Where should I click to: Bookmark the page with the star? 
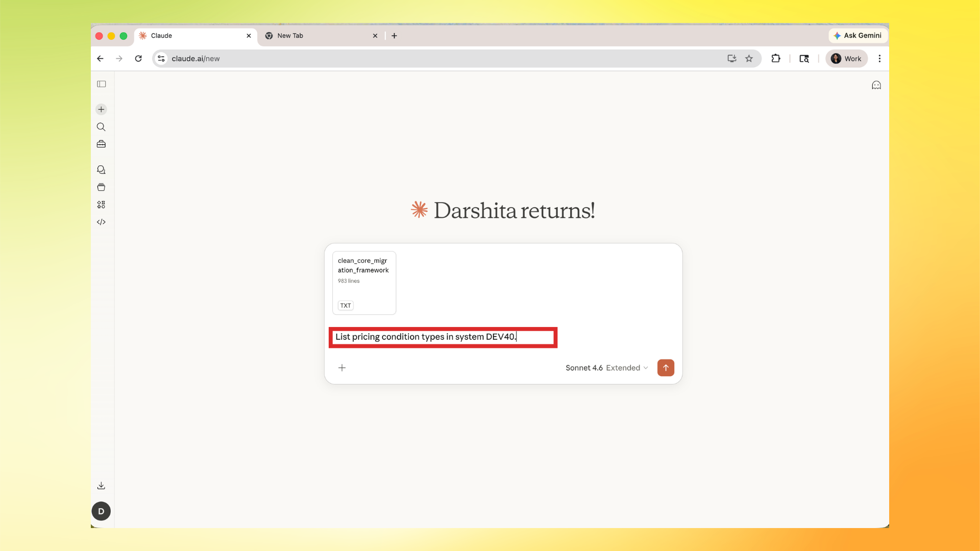pyautogui.click(x=749, y=58)
